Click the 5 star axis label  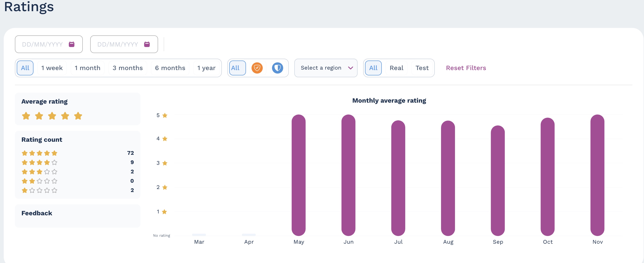tap(162, 115)
